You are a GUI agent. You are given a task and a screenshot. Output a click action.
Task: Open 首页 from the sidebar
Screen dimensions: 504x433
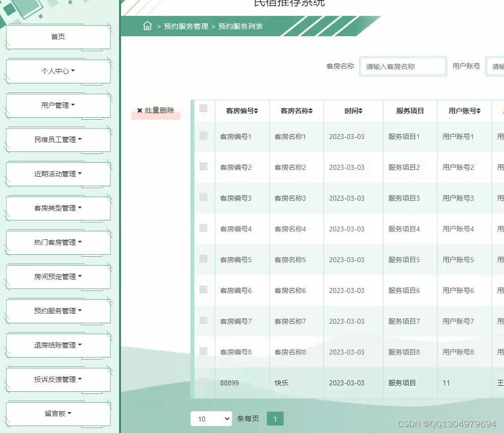(58, 36)
